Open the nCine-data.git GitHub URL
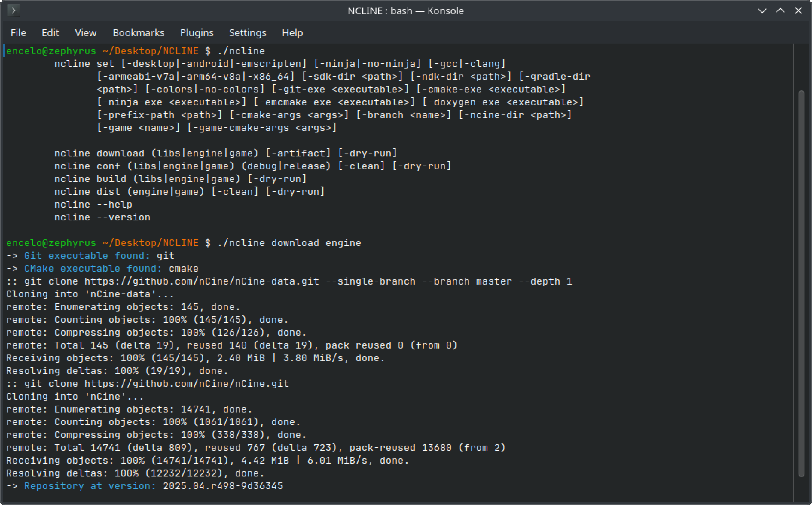This screenshot has height=505, width=812. point(201,282)
